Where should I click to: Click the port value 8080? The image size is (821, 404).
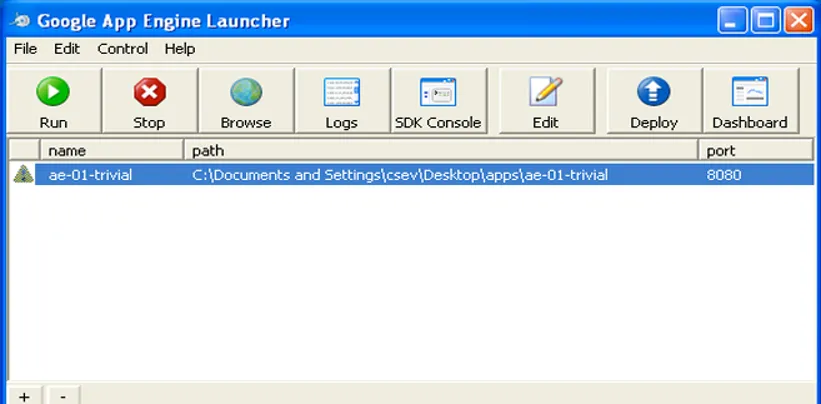click(x=724, y=175)
